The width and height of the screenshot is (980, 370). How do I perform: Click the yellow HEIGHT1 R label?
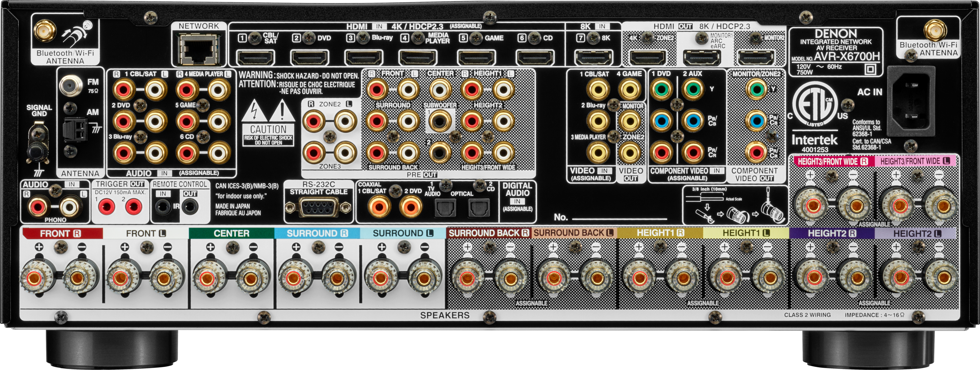[x=660, y=233]
